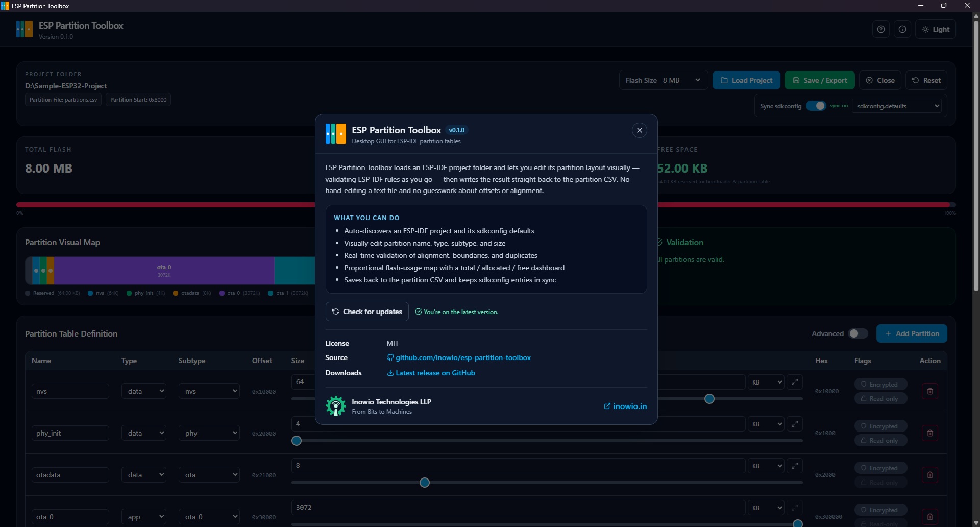Toggle Encrypted flag for nvs
Image resolution: width=980 pixels, height=527 pixels.
(x=880, y=384)
